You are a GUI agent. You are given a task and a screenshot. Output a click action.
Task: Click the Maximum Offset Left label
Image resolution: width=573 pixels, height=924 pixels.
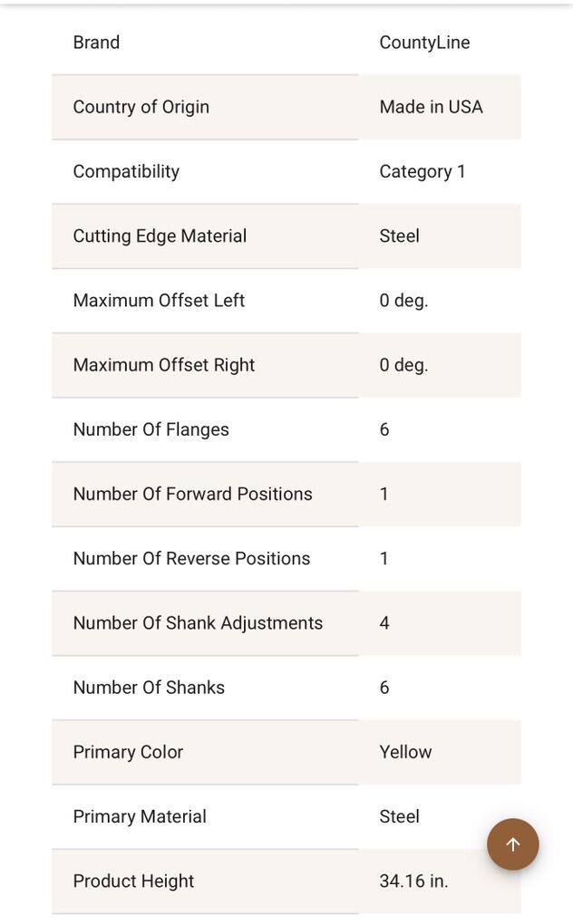[159, 300]
